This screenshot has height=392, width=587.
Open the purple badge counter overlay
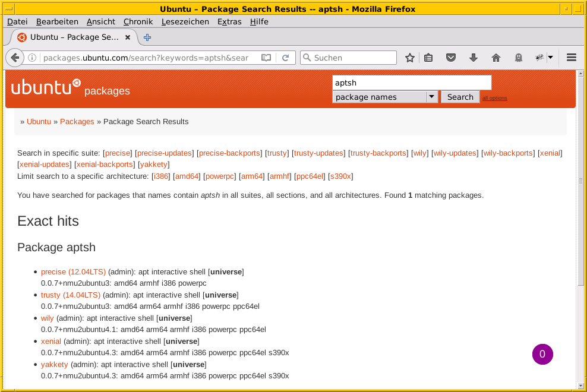[x=542, y=353]
